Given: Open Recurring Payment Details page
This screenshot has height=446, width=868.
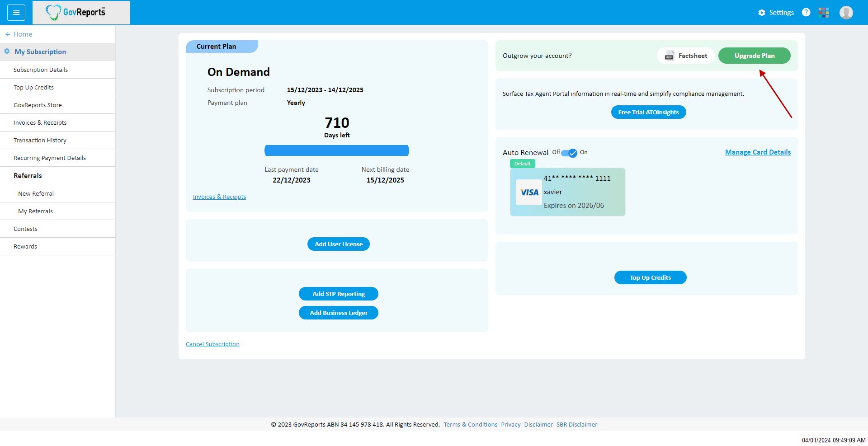Looking at the screenshot, I should point(50,158).
